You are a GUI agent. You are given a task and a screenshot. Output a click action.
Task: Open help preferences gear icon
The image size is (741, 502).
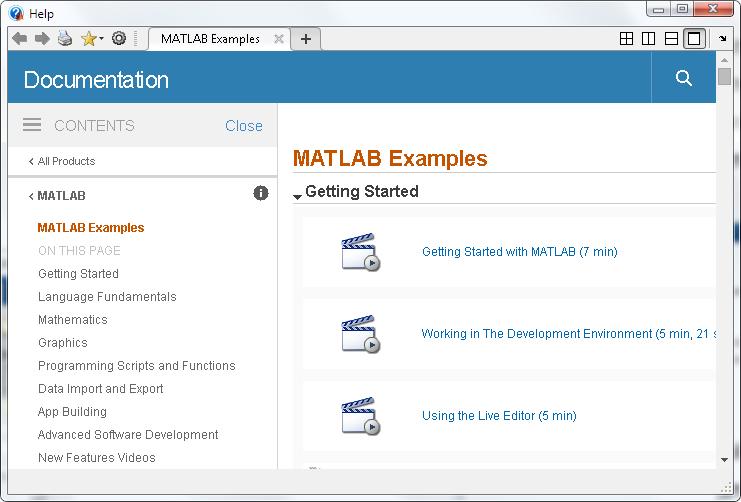[x=119, y=38]
